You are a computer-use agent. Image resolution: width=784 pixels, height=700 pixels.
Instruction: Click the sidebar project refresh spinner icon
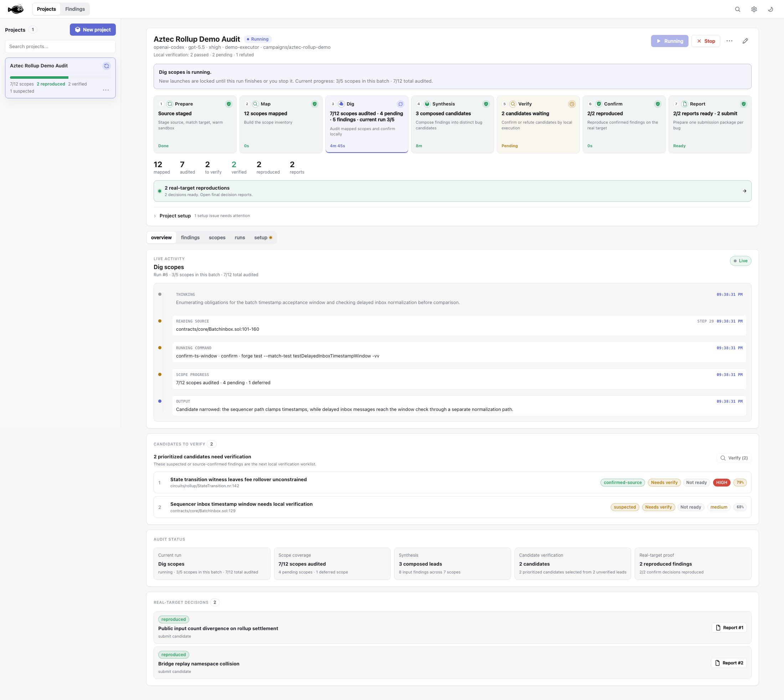tap(107, 66)
